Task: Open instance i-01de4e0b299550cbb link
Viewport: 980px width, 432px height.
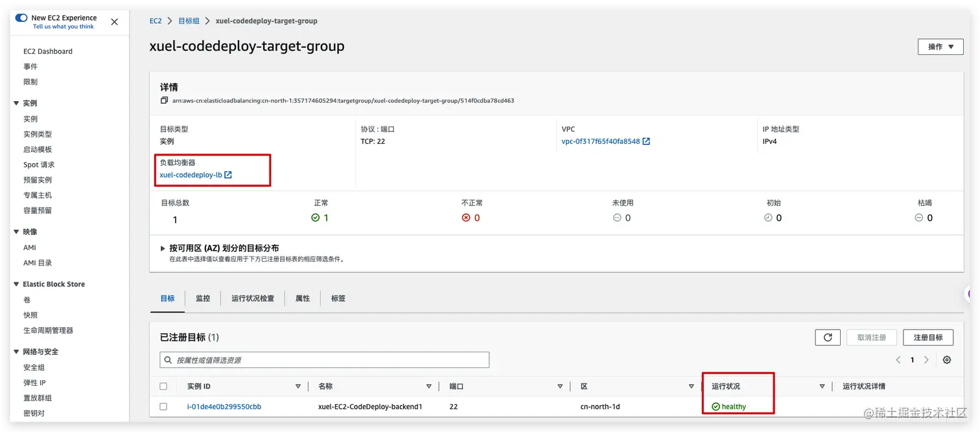Action: pyautogui.click(x=224, y=407)
